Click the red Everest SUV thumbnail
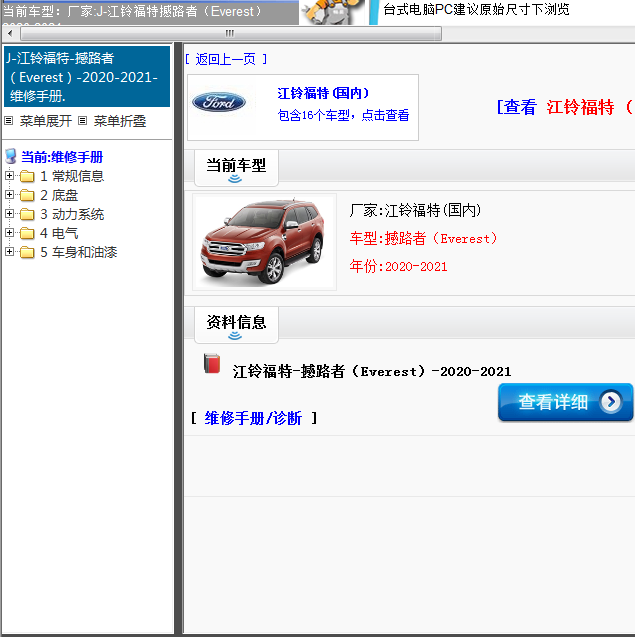This screenshot has height=637, width=635. 264,242
